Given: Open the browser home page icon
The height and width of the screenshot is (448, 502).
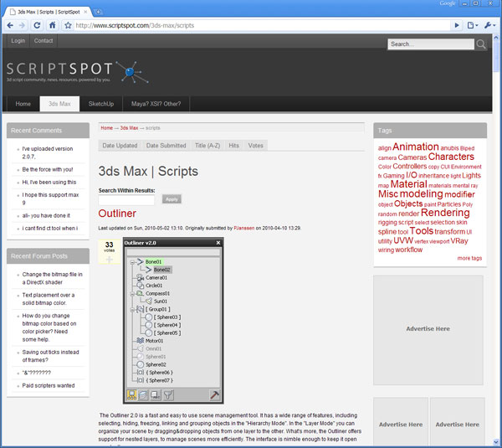Looking at the screenshot, I should [52, 25].
